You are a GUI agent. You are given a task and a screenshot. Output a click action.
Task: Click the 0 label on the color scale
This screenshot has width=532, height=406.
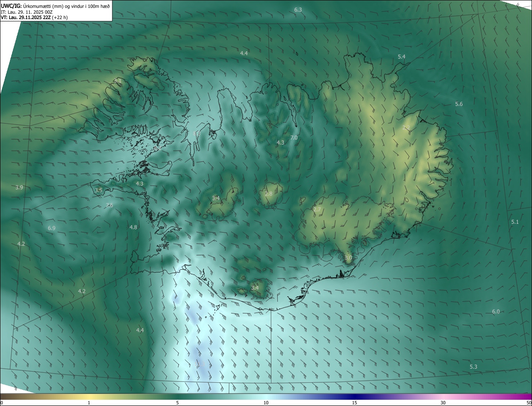coord(2,403)
